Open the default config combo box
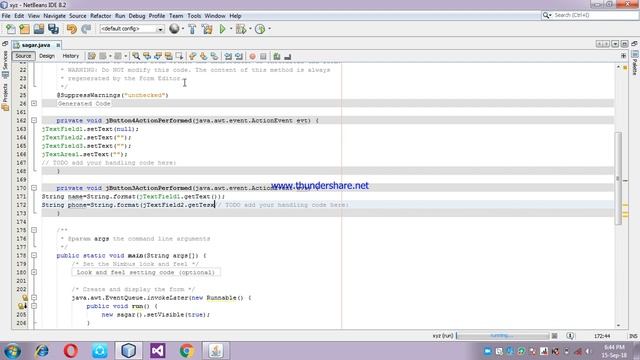This screenshot has width=640, height=360. 132,29
